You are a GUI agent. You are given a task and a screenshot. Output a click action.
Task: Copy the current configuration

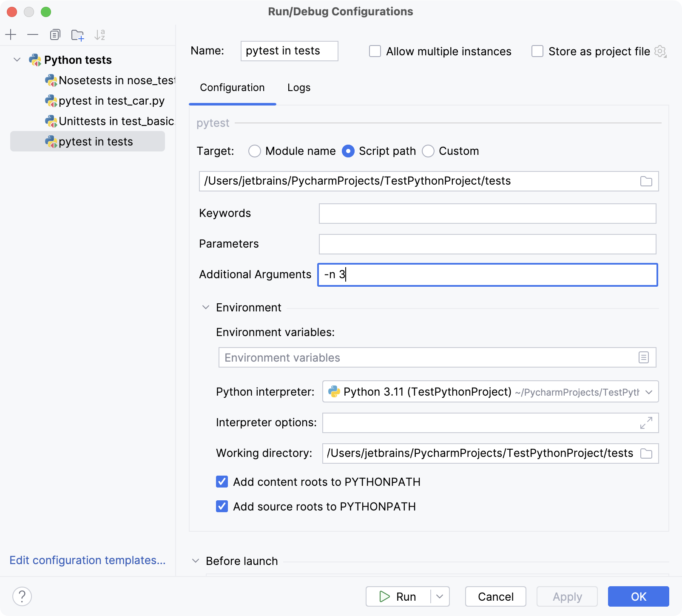point(55,35)
